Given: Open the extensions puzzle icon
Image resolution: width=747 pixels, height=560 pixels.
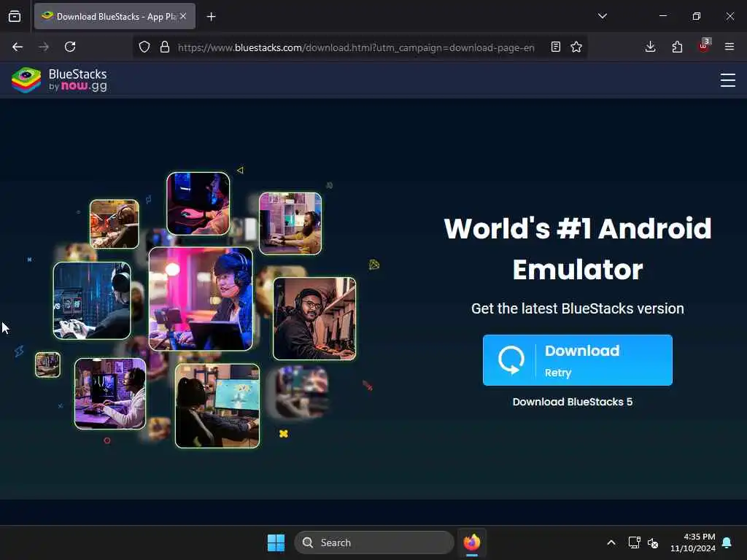Looking at the screenshot, I should pos(677,47).
